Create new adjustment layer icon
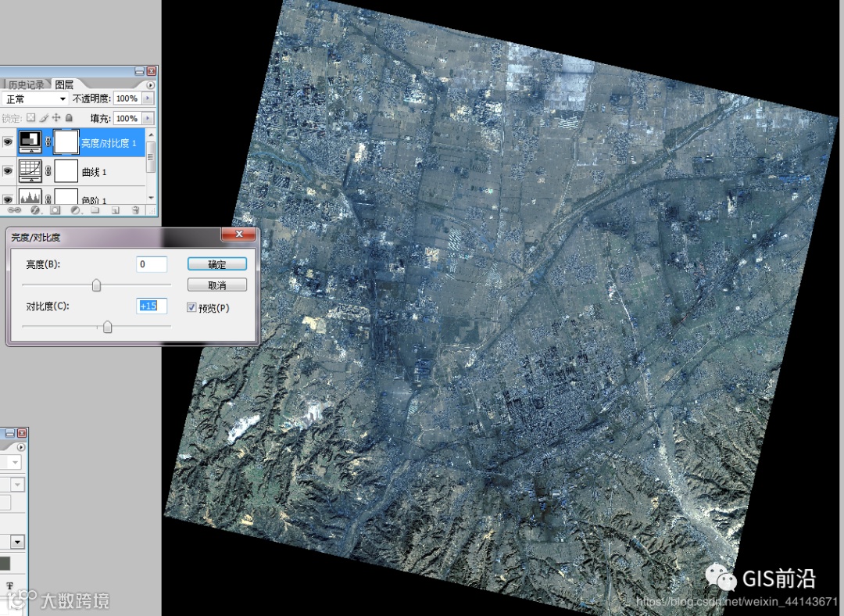 75,210
